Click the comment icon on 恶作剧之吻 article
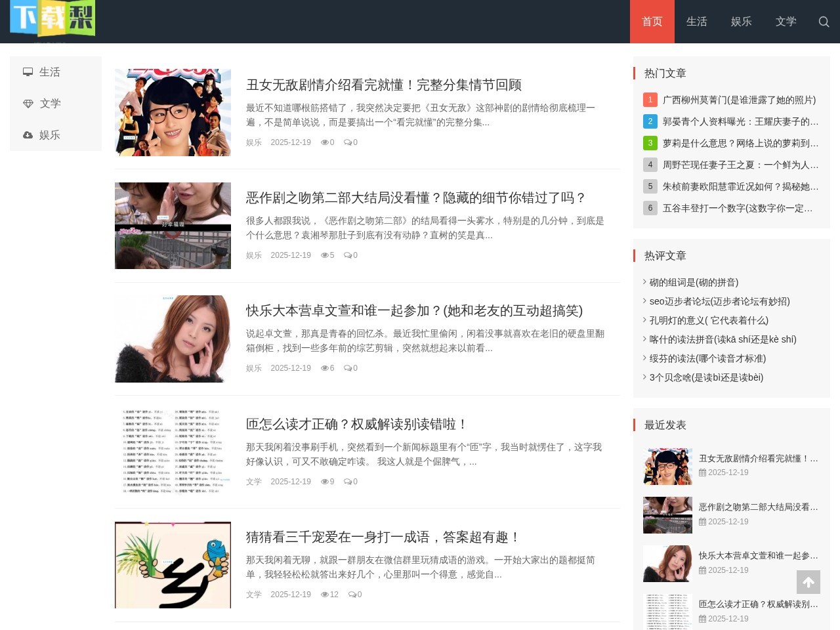The width and height of the screenshot is (840, 630). pyautogui.click(x=348, y=255)
